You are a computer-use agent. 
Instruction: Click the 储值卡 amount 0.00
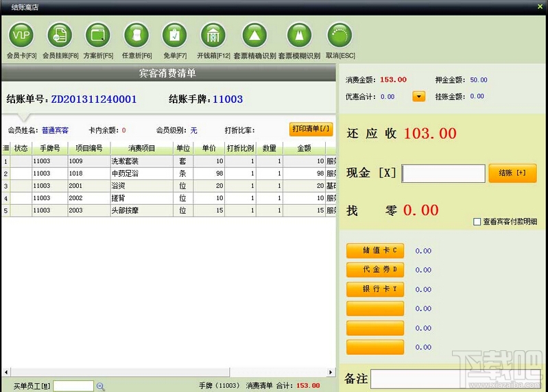423,251
